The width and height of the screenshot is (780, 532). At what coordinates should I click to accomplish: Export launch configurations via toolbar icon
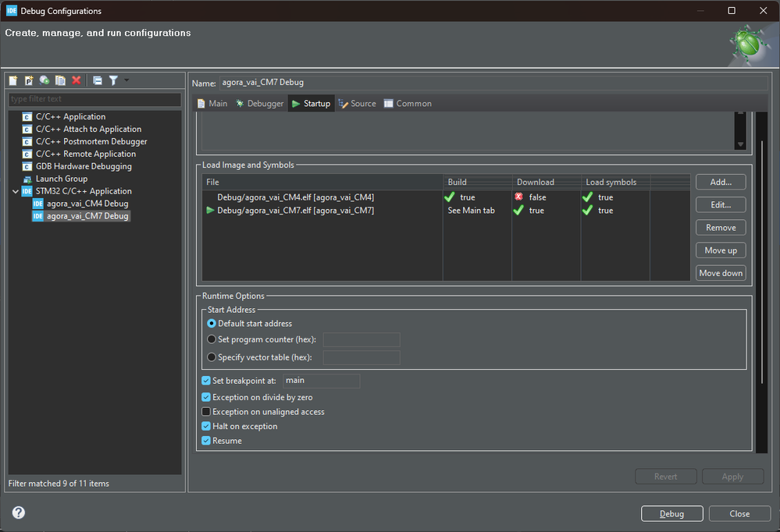click(45, 80)
